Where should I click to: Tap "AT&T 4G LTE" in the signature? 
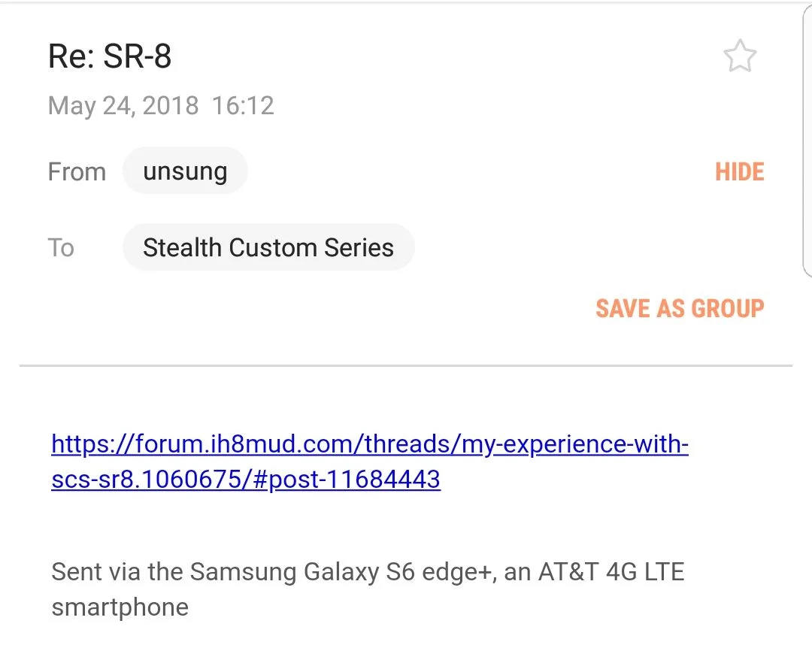[611, 572]
